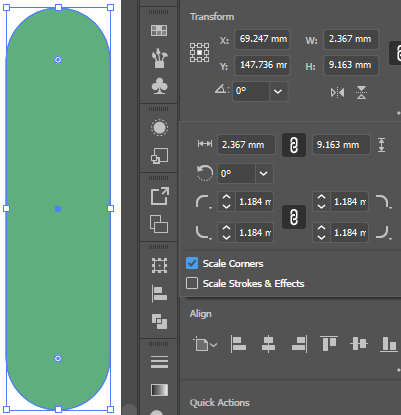The image size is (401, 415).
Task: Open the Symbols panel icon
Action: 159,86
